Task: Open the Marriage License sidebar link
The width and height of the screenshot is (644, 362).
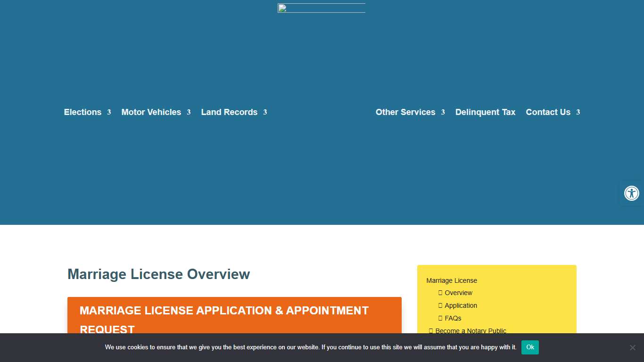Action: click(451, 280)
